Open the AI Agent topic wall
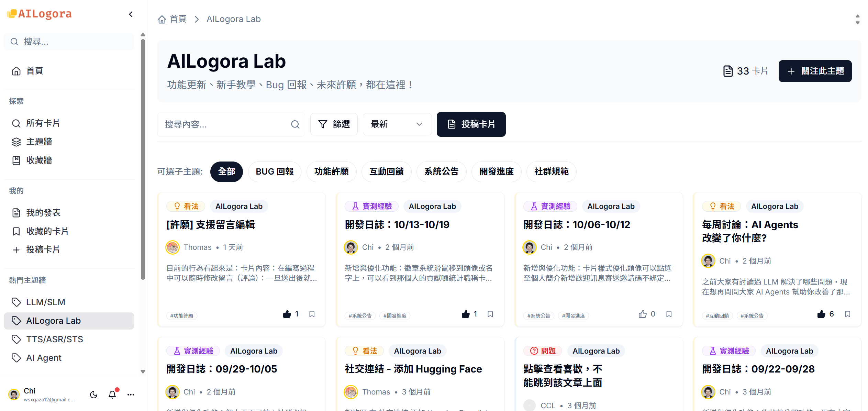 (69, 358)
